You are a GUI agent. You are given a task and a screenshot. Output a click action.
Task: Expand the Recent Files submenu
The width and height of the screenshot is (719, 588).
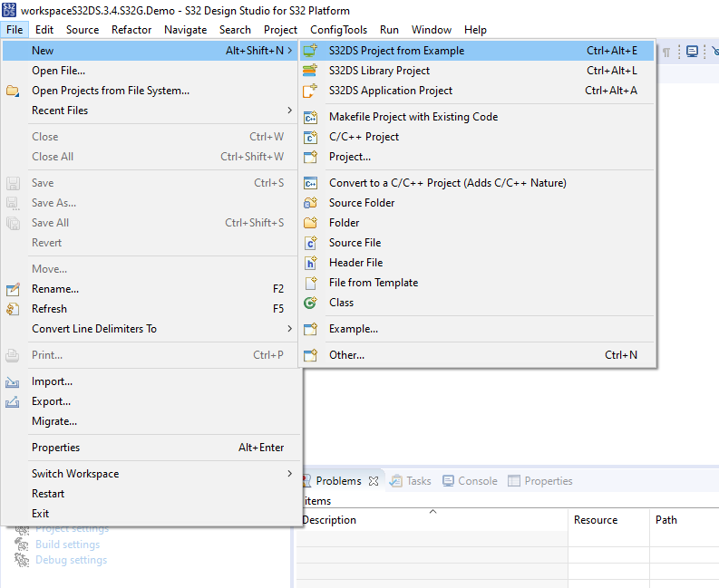(290, 111)
